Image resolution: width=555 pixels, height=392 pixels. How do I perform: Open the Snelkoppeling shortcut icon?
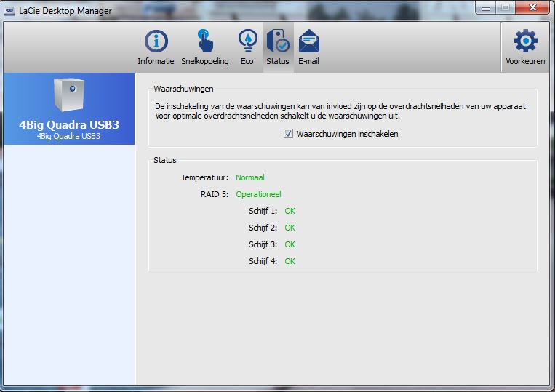(x=205, y=42)
